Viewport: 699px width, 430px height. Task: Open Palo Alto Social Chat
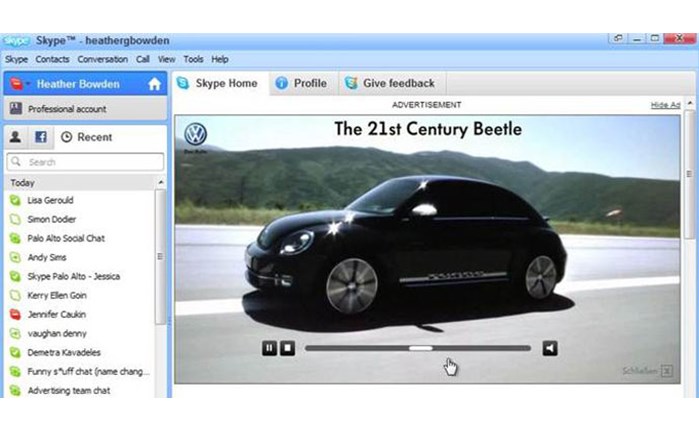pyautogui.click(x=66, y=238)
